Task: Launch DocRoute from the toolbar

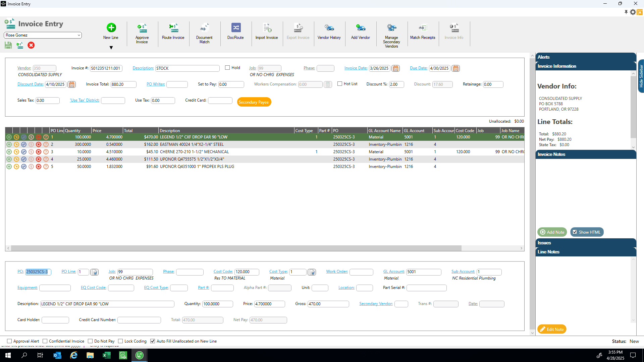Action: [236, 27]
